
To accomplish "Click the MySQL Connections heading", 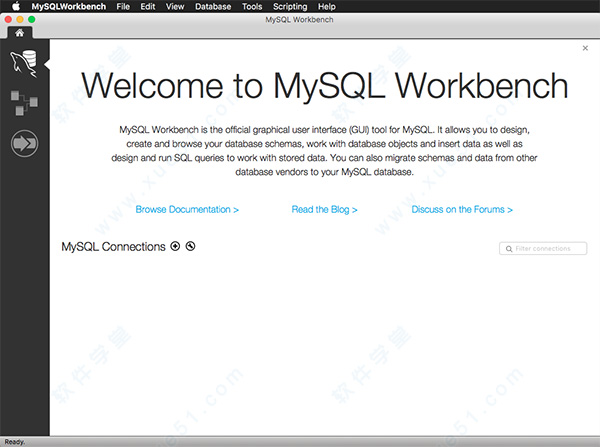I will click(x=113, y=246).
